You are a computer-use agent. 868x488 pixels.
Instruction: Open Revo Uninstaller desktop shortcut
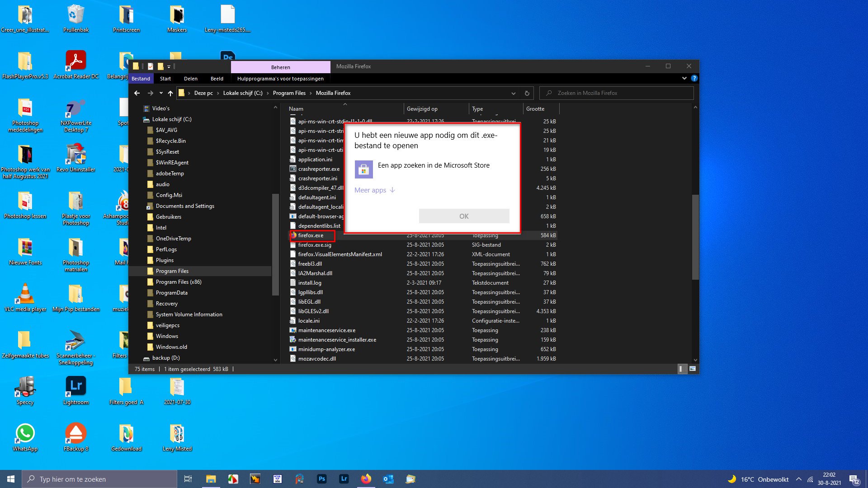pyautogui.click(x=75, y=158)
